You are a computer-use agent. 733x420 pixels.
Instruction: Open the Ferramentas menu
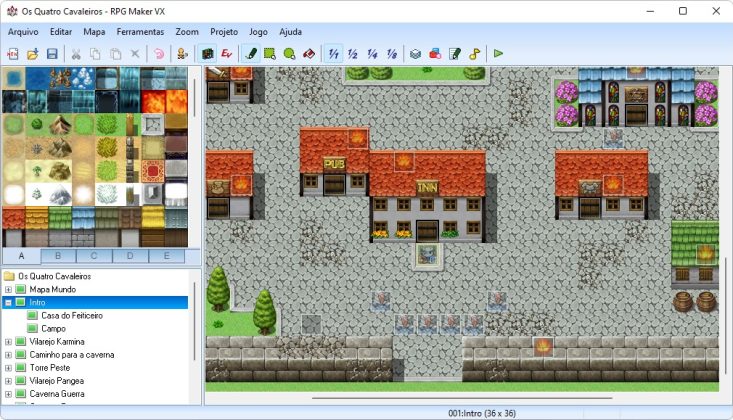point(140,32)
